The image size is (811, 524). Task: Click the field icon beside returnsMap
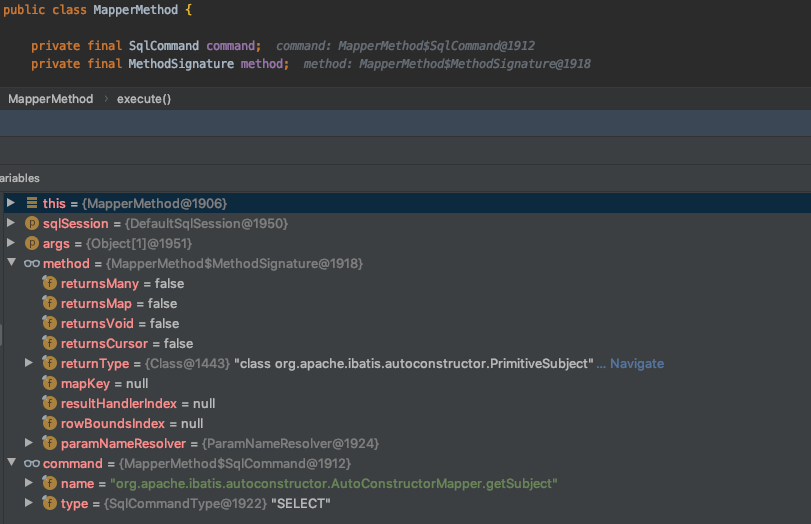[x=49, y=303]
